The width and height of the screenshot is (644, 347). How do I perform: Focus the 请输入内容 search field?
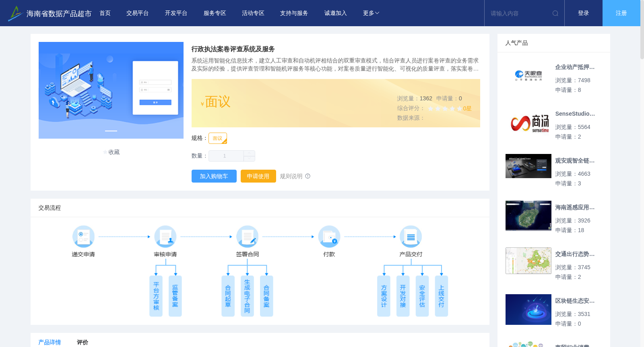[519, 13]
